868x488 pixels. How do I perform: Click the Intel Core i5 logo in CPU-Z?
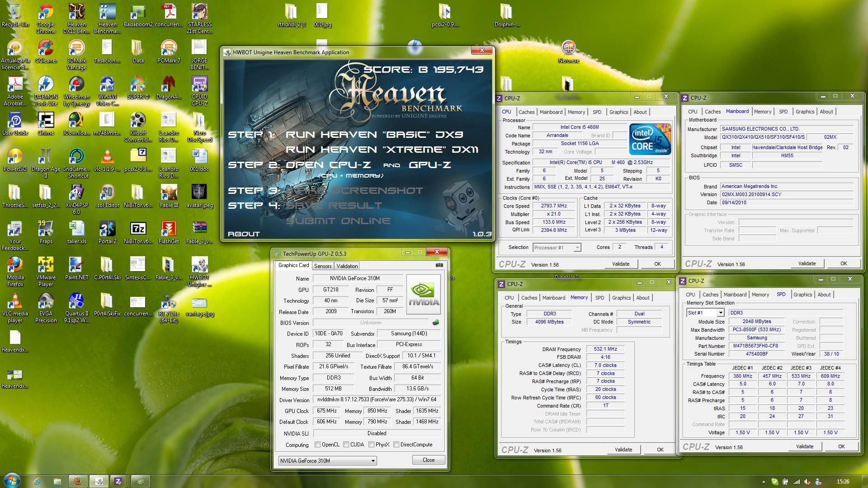(x=650, y=139)
